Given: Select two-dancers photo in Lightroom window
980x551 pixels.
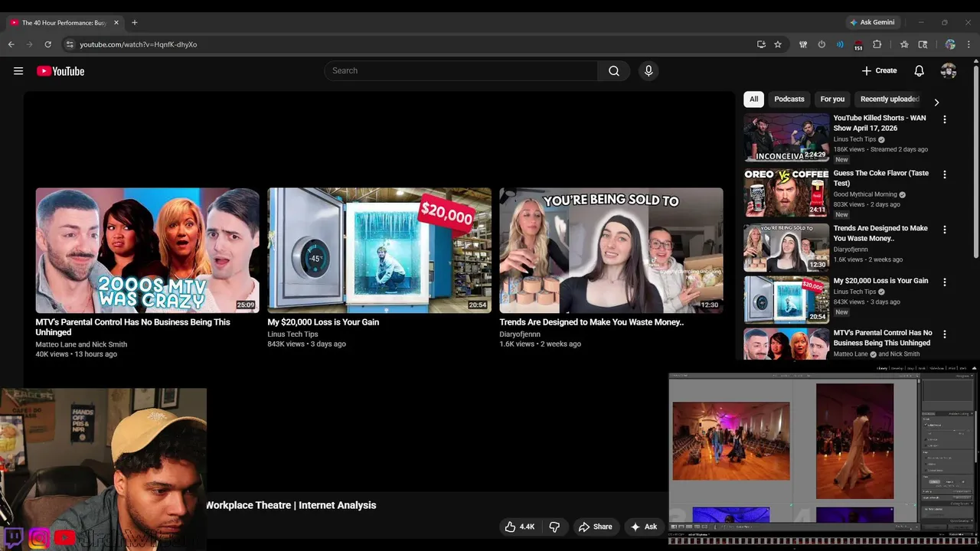Looking at the screenshot, I should click(x=731, y=442).
